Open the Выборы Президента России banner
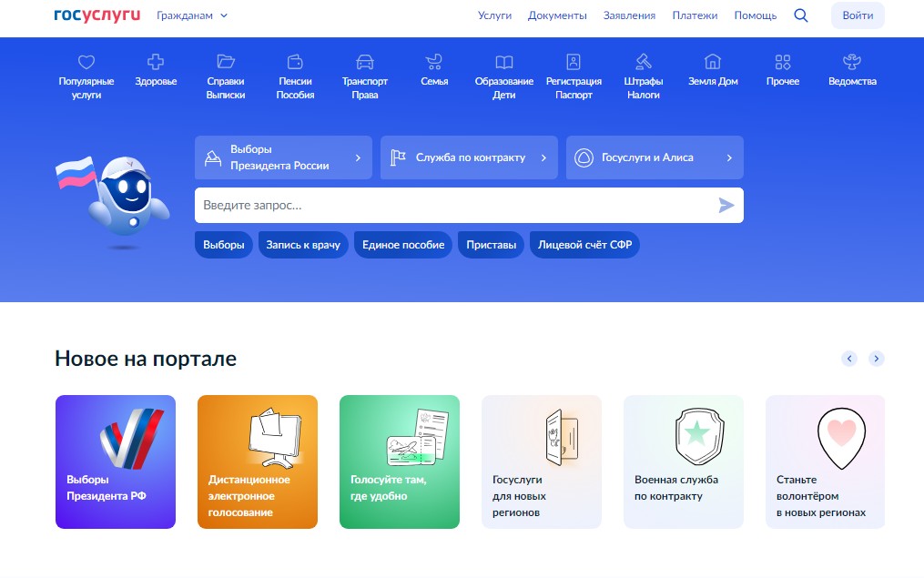This screenshot has width=924, height=578. click(x=283, y=157)
